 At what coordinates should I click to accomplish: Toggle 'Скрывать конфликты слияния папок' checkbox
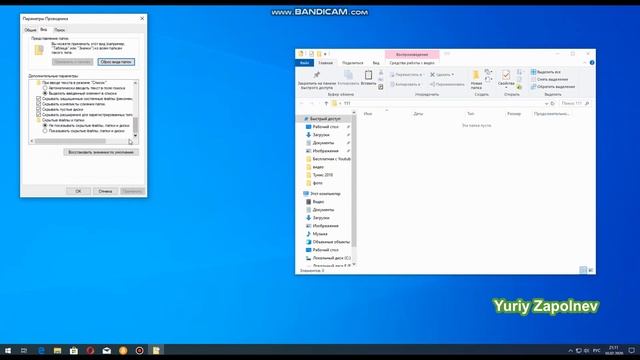click(x=39, y=104)
